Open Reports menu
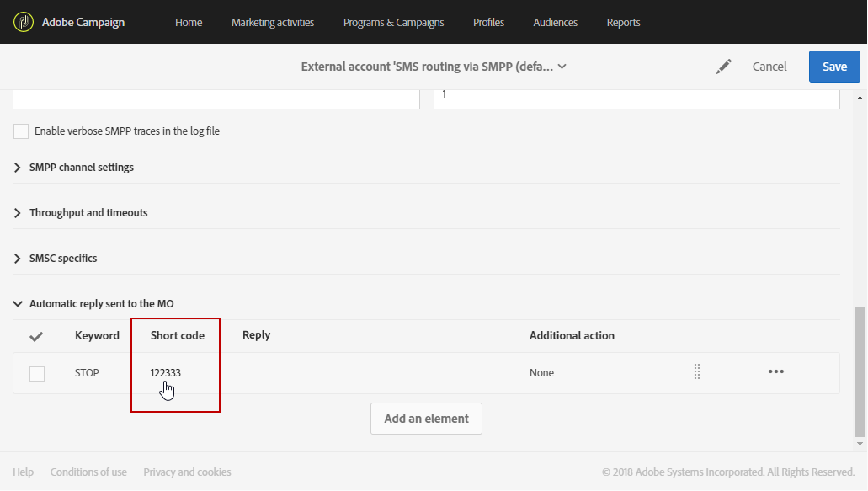 tap(623, 22)
